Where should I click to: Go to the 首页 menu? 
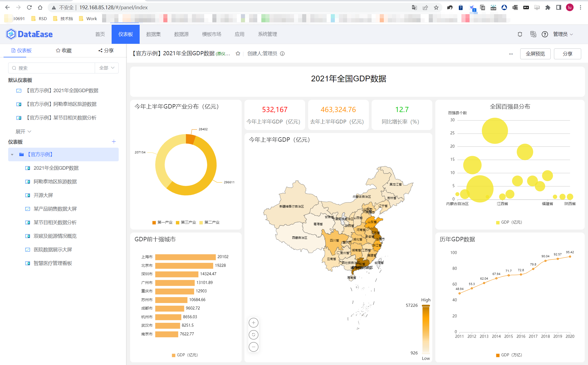100,34
